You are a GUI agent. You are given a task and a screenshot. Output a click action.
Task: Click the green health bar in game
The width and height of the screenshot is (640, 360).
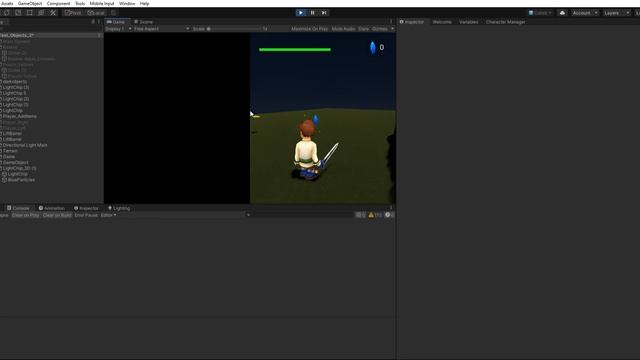pos(295,50)
